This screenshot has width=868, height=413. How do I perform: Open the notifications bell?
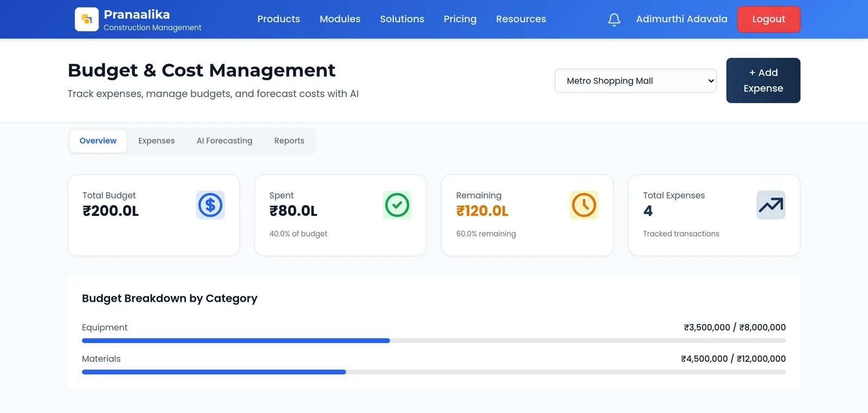click(x=614, y=20)
